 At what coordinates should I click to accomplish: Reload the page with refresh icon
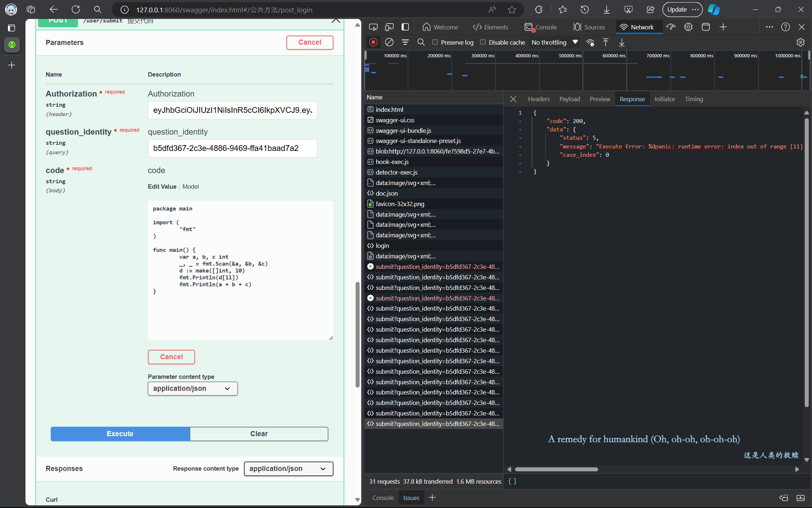[x=76, y=10]
